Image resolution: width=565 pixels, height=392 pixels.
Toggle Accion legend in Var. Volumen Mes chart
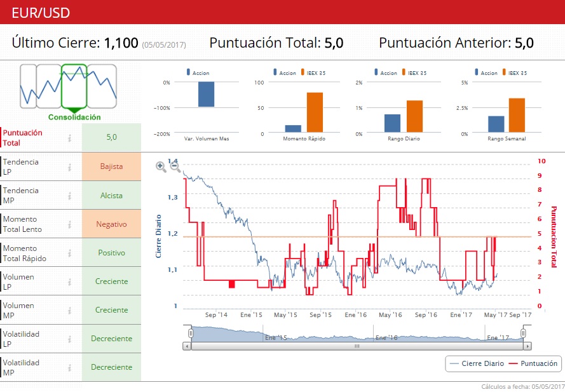click(198, 73)
